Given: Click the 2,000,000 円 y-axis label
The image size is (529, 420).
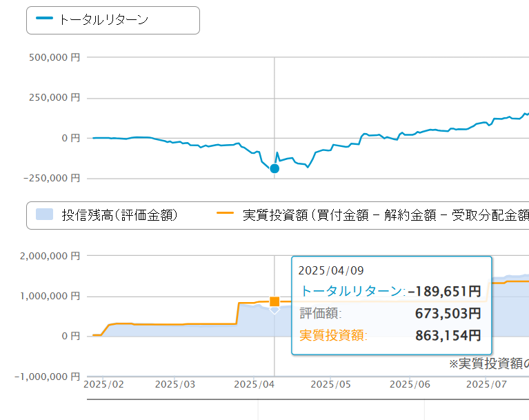Looking at the screenshot, I should pos(50,256).
